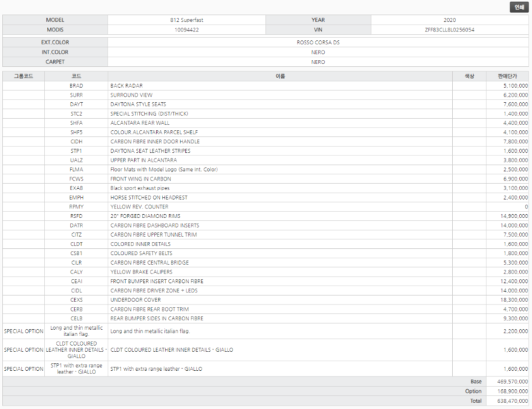532x409 pixels.
Task: Select CARBON FIBRE DRIVER ZONE + LEDS
Action: (x=154, y=290)
